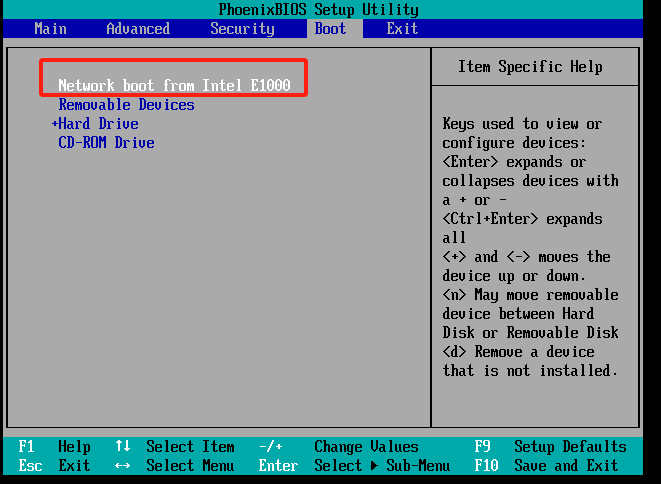Click the "that is not installed." help line

(x=530, y=371)
